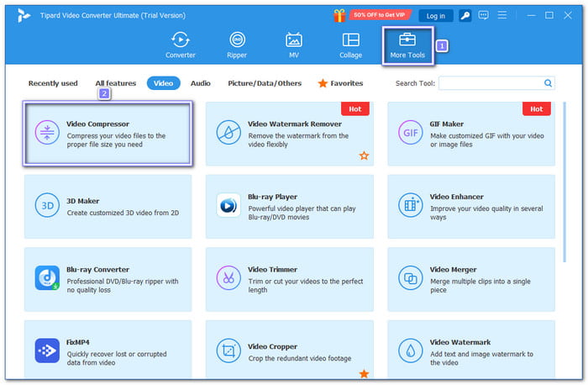Open Blu-ray Player title
Viewport: 588px width, 385px height.
(273, 197)
